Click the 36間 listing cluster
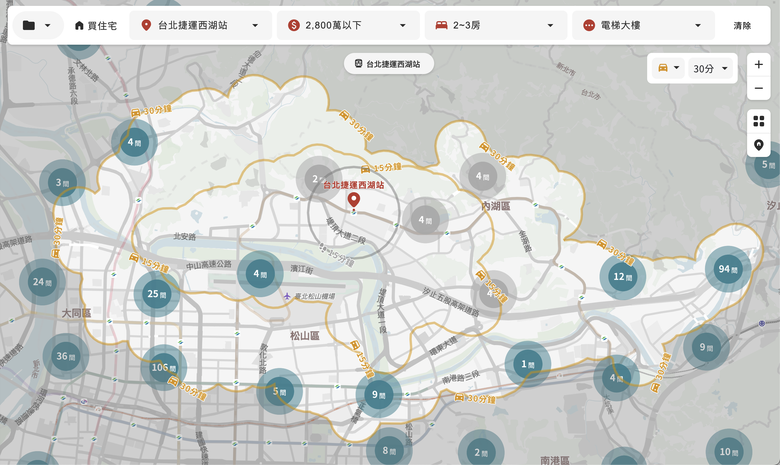This screenshot has width=780, height=465. point(65,356)
